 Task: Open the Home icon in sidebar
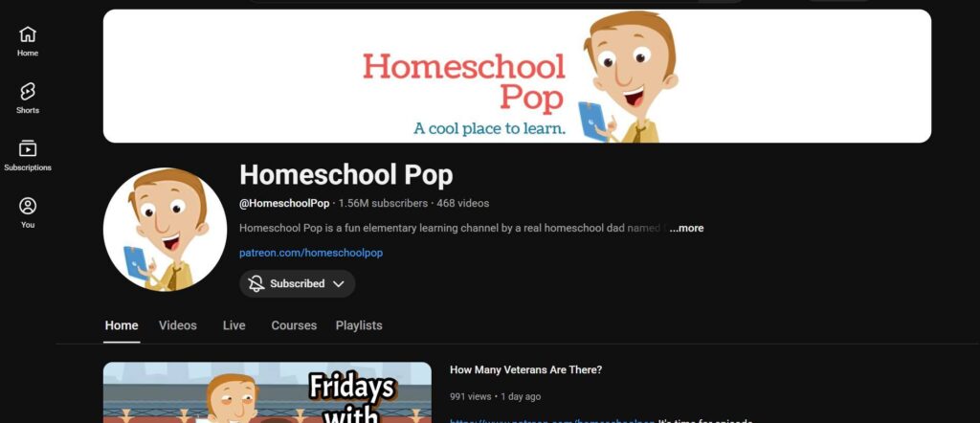[x=28, y=33]
